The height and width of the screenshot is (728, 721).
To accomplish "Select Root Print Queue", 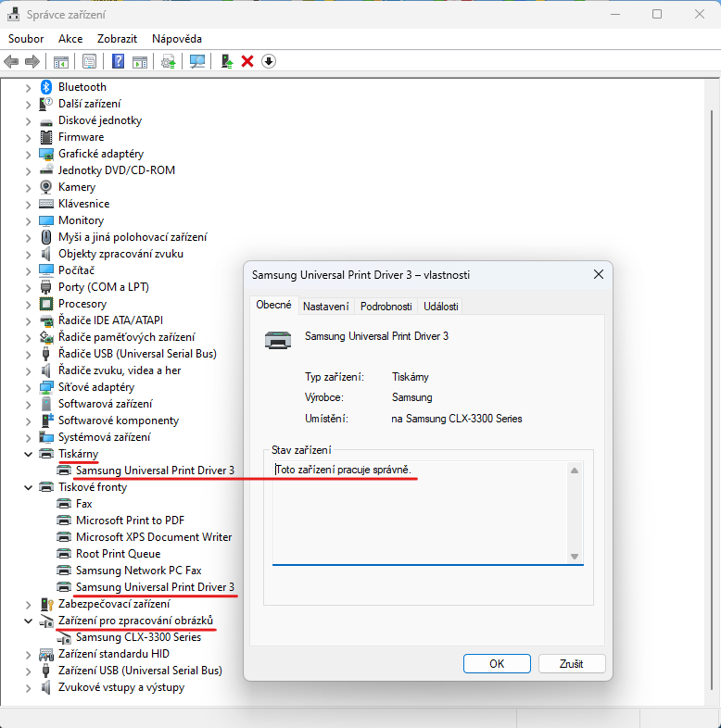I will (118, 554).
